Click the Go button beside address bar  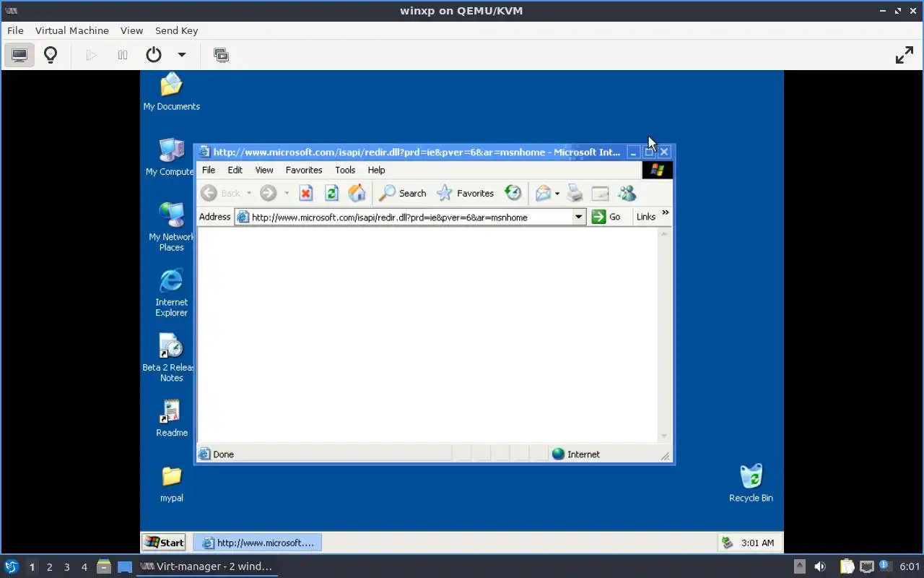coord(606,217)
